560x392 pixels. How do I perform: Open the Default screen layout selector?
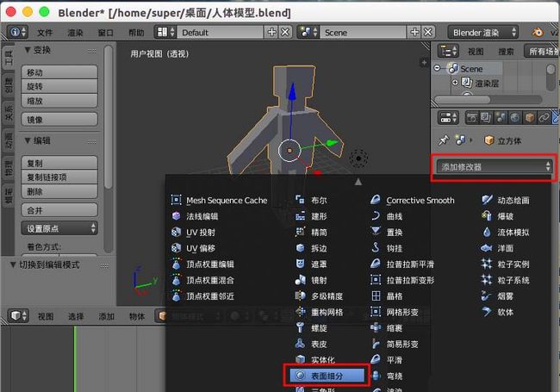click(166, 33)
